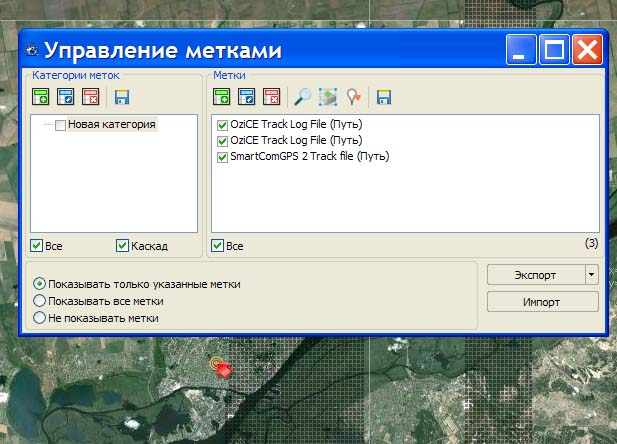Uncheck the Каскад checkbox
The image size is (617, 444).
point(123,246)
